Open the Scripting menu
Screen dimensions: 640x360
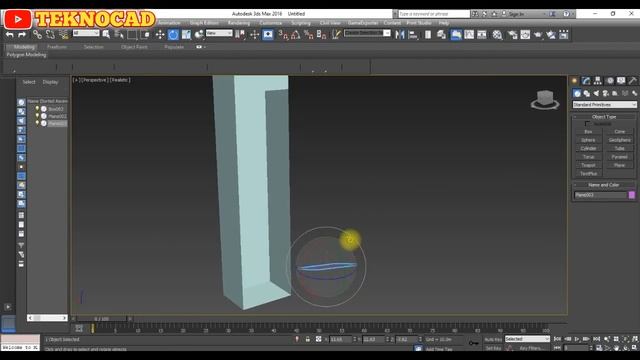coord(301,23)
